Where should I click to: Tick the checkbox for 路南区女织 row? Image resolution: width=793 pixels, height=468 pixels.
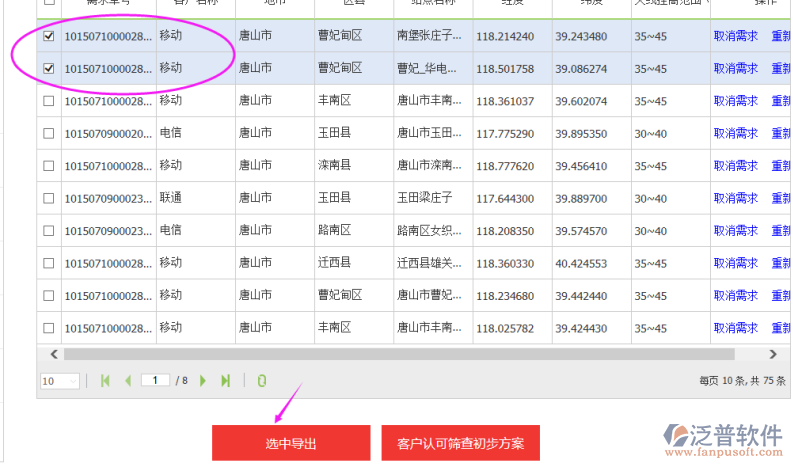[49, 231]
